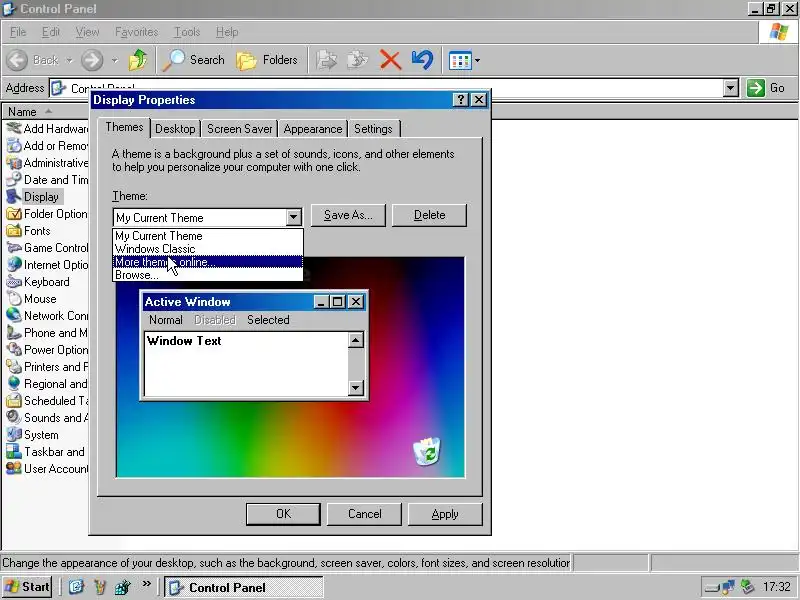This screenshot has height=600, width=800.
Task: Switch to the Desktop tab
Action: tap(175, 129)
